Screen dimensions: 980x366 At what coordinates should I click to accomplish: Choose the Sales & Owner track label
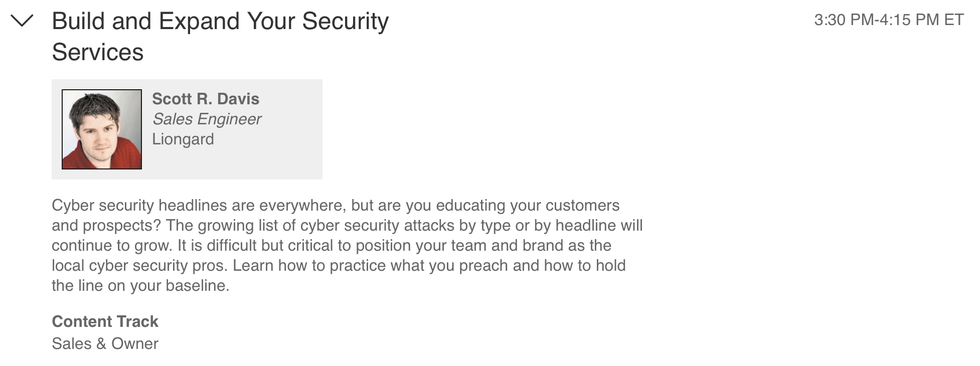click(105, 343)
